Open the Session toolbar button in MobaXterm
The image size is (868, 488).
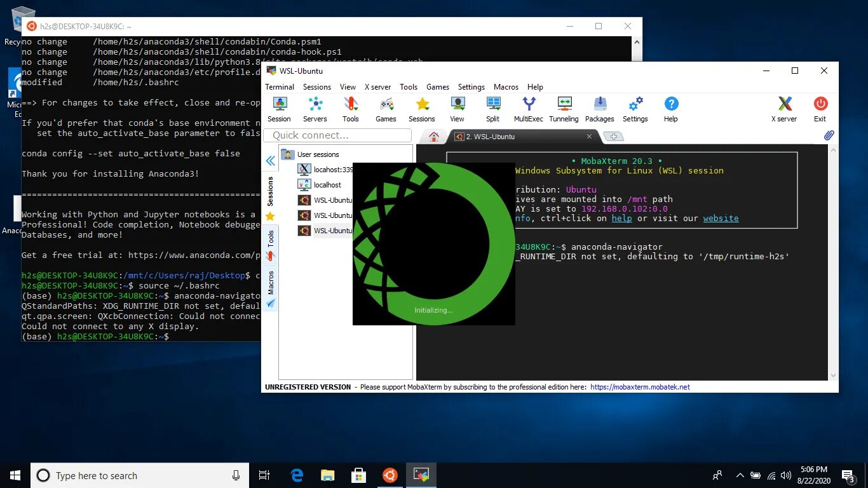point(279,109)
